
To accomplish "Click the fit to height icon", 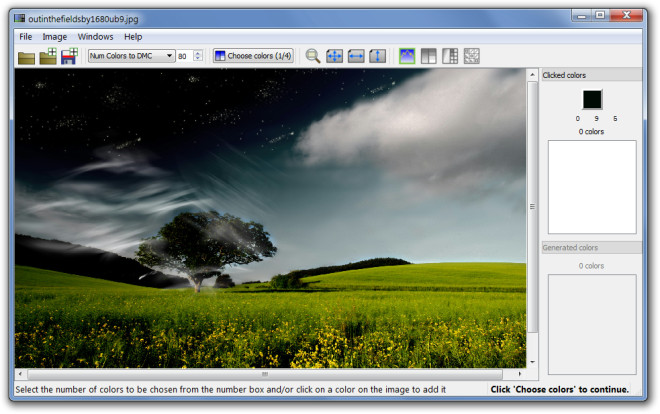I will point(378,56).
